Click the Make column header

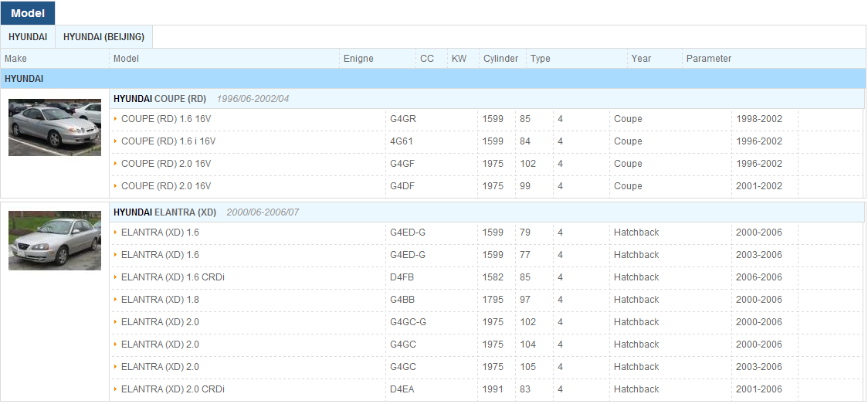(x=15, y=59)
